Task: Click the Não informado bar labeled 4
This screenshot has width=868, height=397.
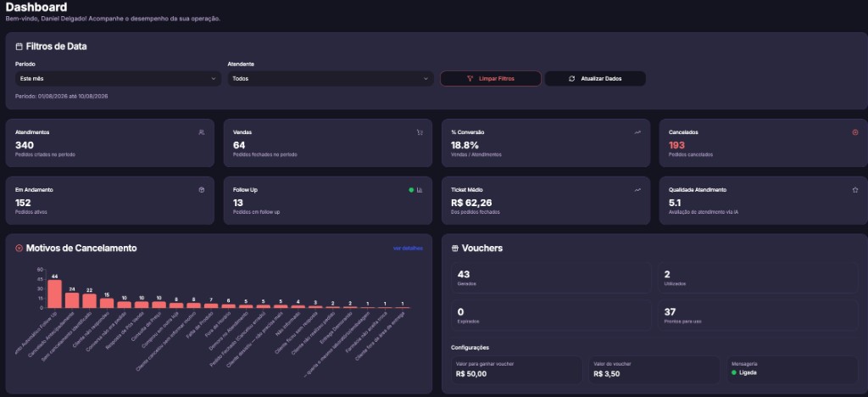Action: pos(298,306)
